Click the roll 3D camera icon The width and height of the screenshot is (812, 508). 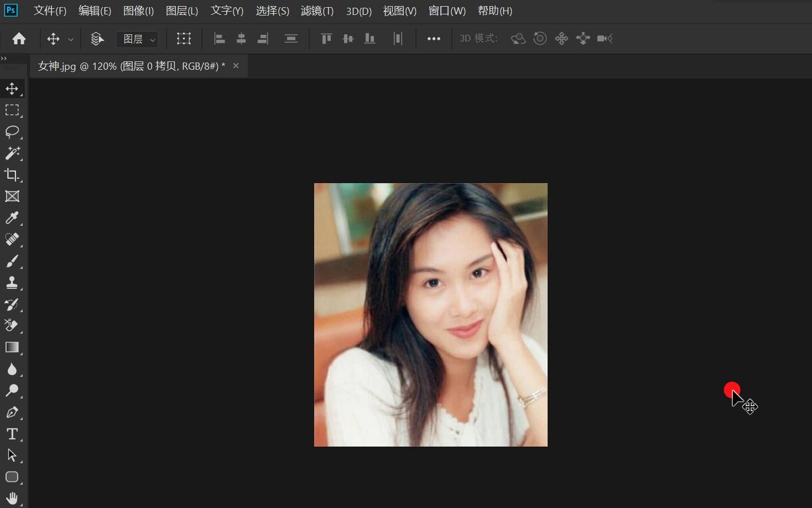(x=540, y=39)
